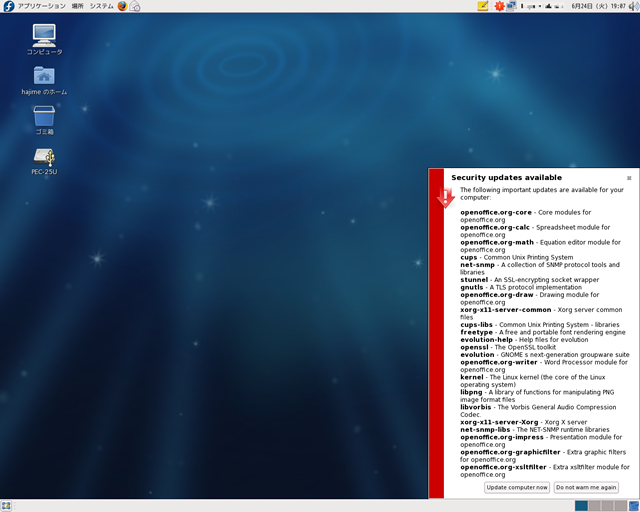Close the Security updates notification

pos(629,178)
